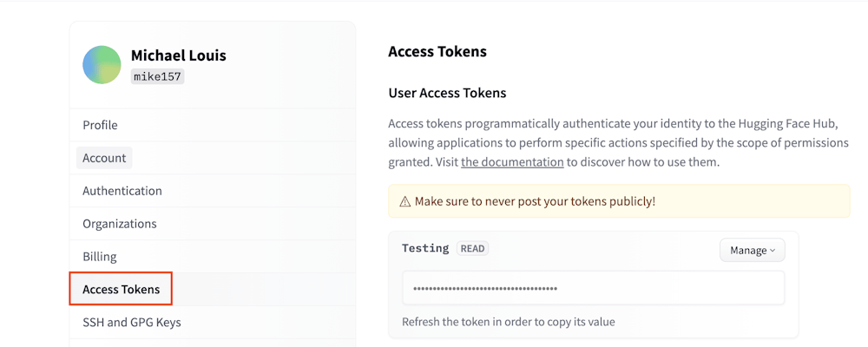Open the Authentication section

[x=122, y=191]
